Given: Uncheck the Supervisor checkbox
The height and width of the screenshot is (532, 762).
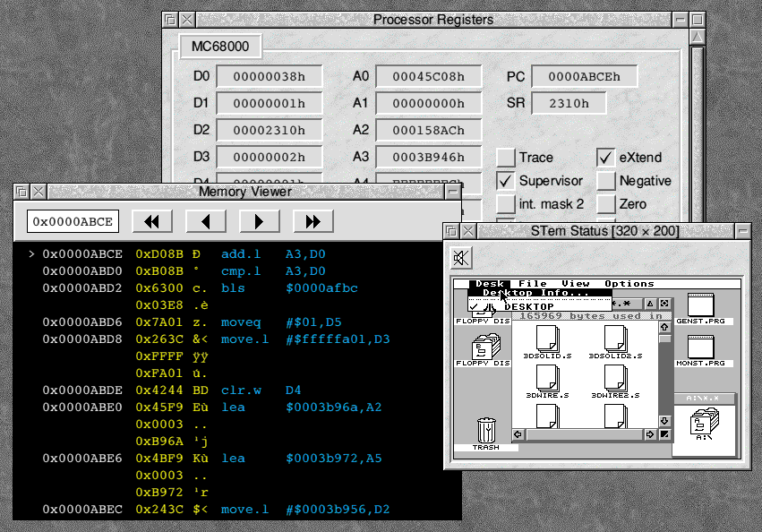Looking at the screenshot, I should coord(506,181).
